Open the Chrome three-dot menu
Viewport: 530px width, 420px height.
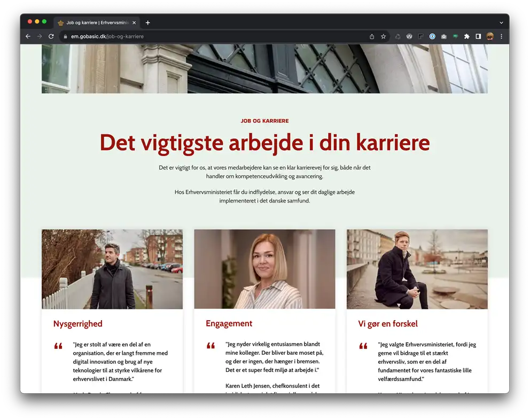pyautogui.click(x=501, y=36)
